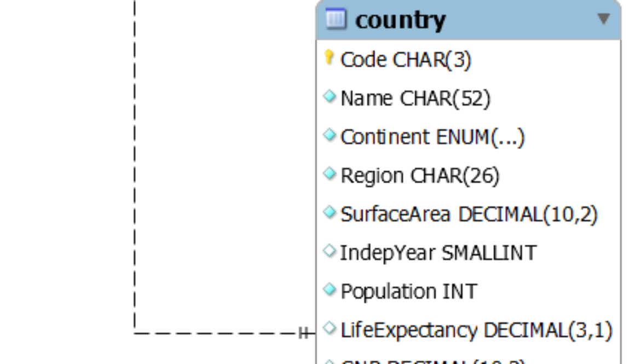
Task: Click the diamond icon beside SurfaceArea
Action: (x=329, y=213)
